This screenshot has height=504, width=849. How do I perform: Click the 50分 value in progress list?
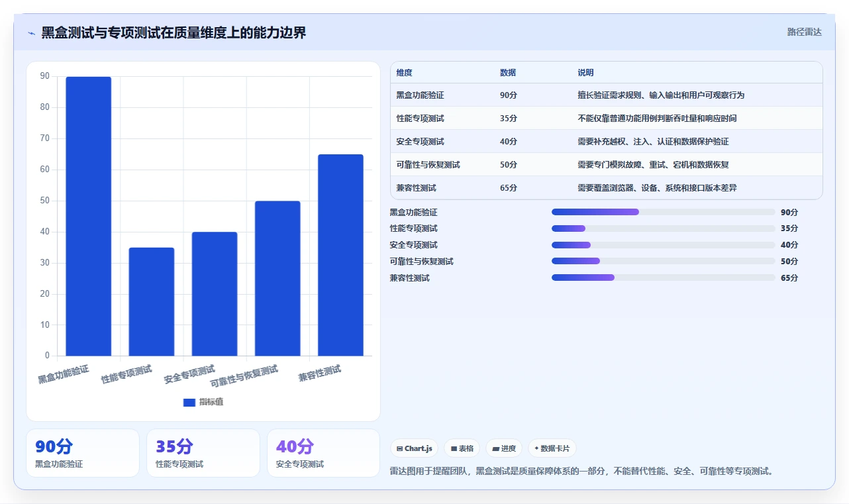coord(789,262)
